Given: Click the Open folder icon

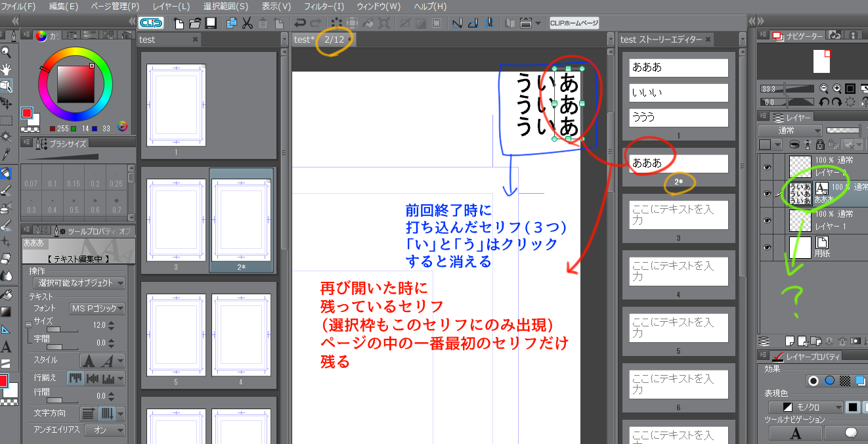Looking at the screenshot, I should point(195,23).
